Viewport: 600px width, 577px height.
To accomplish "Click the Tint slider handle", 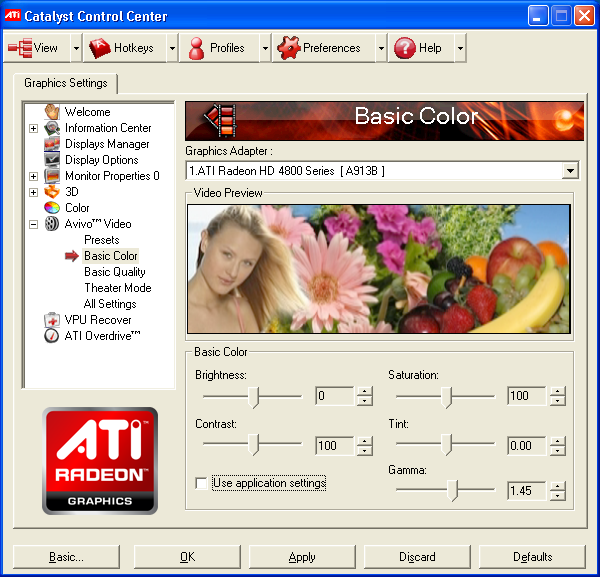I will (446, 444).
